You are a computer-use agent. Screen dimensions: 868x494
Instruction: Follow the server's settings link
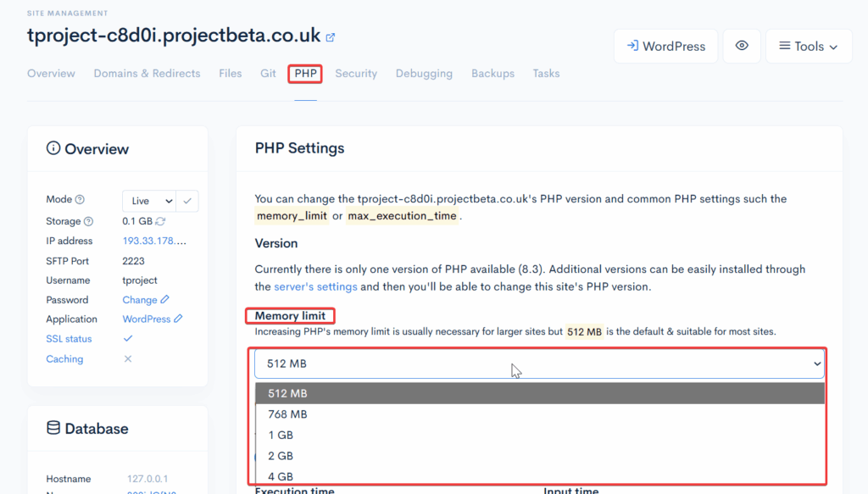(315, 286)
